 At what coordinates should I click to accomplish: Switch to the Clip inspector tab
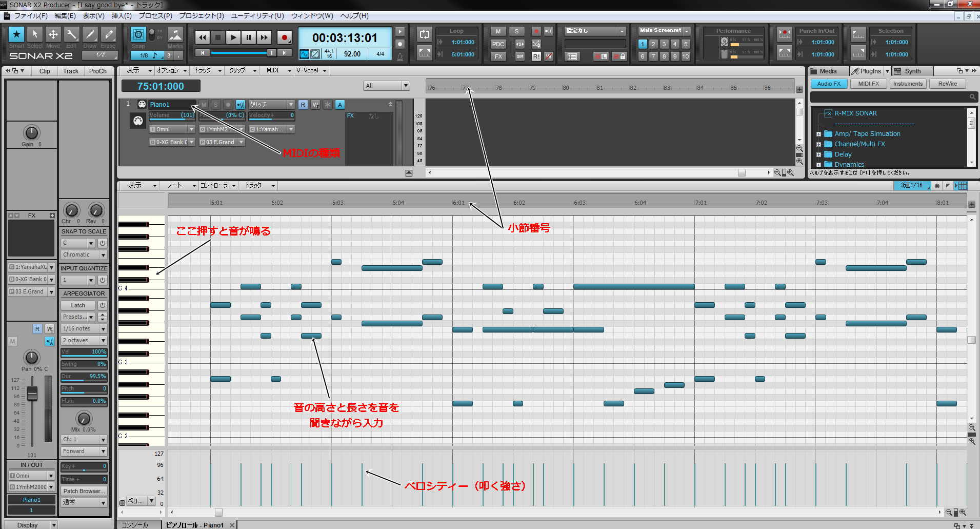pyautogui.click(x=45, y=71)
